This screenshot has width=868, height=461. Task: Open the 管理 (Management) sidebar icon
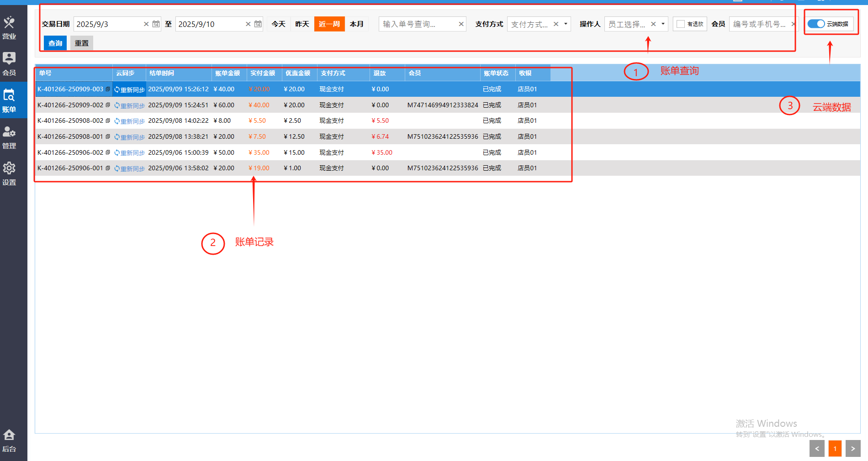[9, 137]
